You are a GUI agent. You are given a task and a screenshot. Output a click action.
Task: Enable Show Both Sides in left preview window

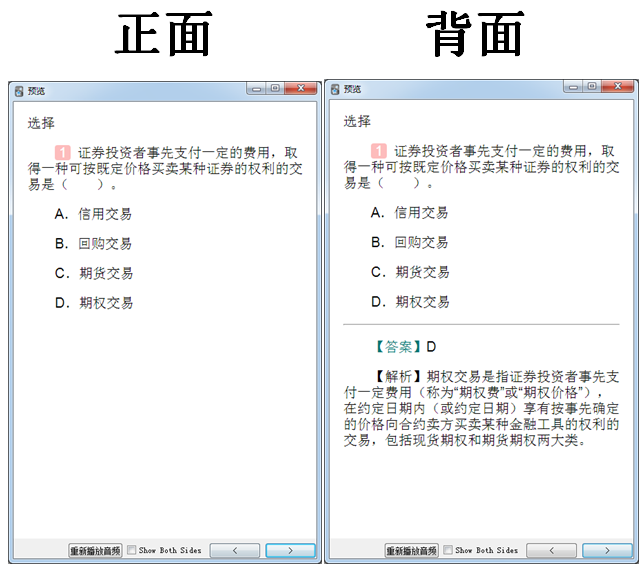click(x=131, y=550)
